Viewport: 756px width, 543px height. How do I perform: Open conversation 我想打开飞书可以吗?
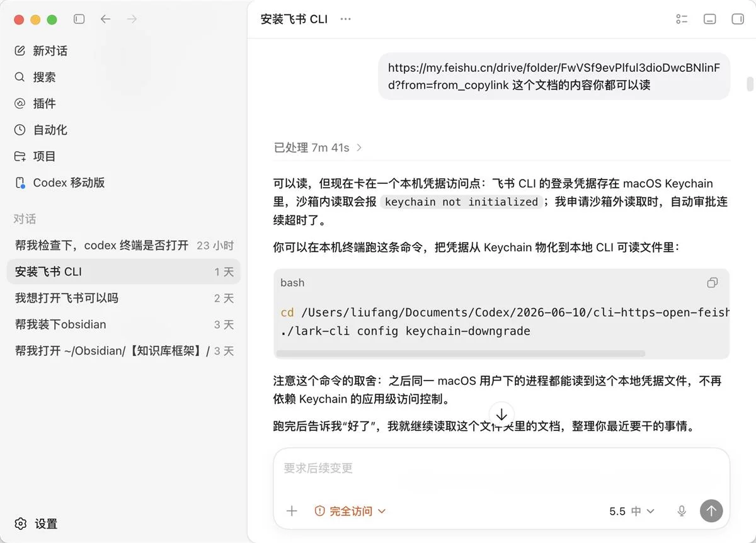coord(124,298)
